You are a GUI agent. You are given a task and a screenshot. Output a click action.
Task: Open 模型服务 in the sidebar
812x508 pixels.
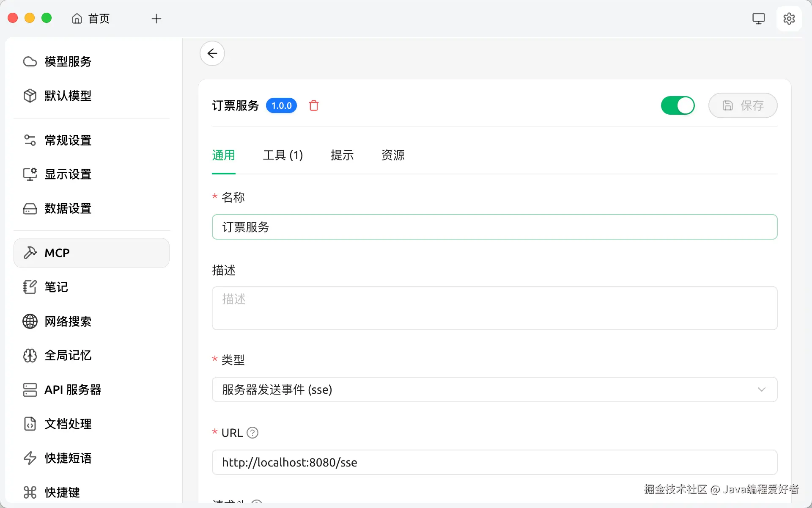coord(68,61)
